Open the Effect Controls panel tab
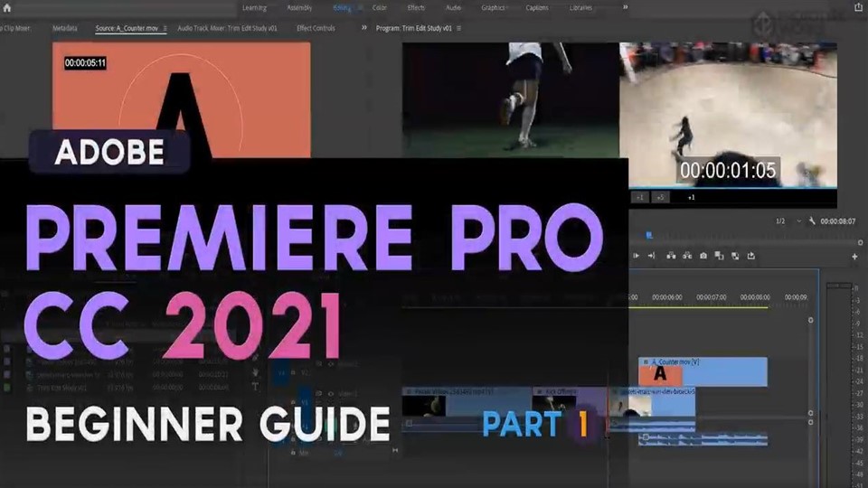This screenshot has width=868, height=488. click(316, 28)
